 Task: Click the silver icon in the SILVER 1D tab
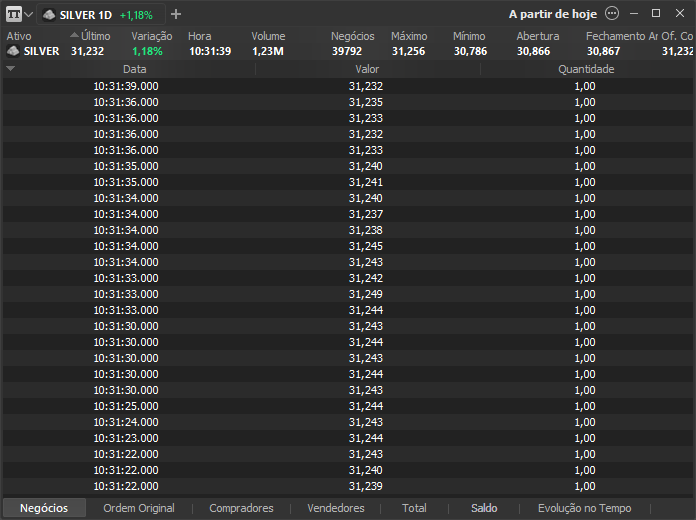tap(49, 15)
